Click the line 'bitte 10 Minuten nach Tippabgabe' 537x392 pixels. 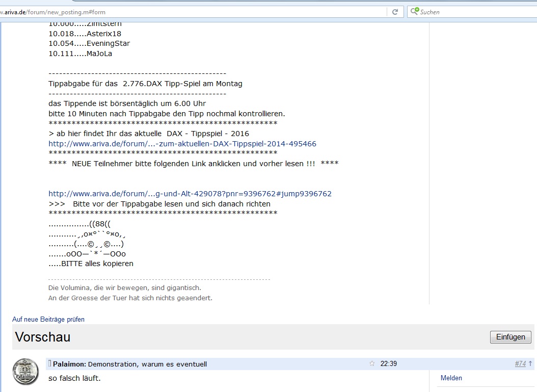click(x=167, y=113)
